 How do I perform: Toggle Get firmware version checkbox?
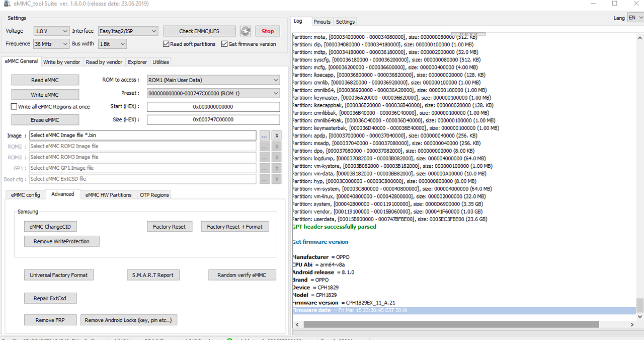pos(224,44)
